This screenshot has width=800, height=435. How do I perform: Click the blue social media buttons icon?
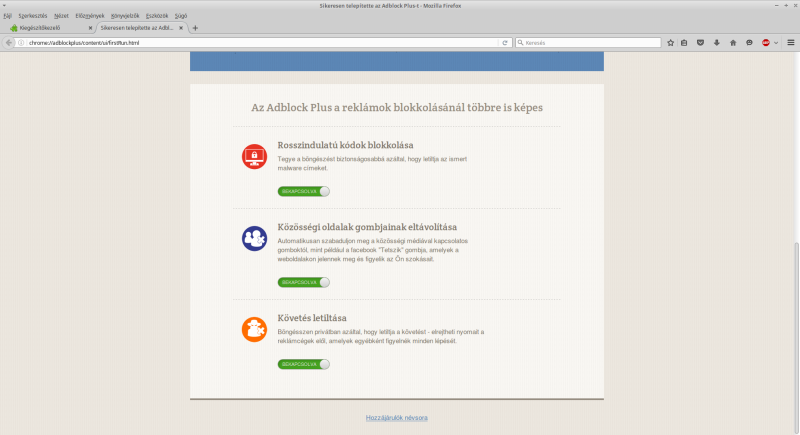(254, 238)
